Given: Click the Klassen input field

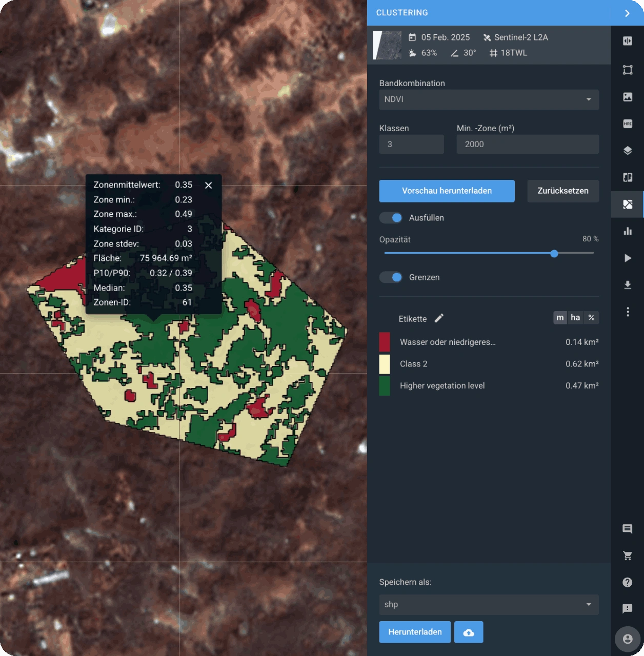Looking at the screenshot, I should tap(411, 145).
